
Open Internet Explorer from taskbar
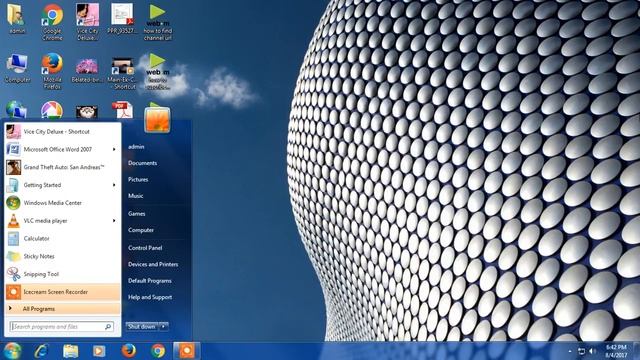click(41, 351)
